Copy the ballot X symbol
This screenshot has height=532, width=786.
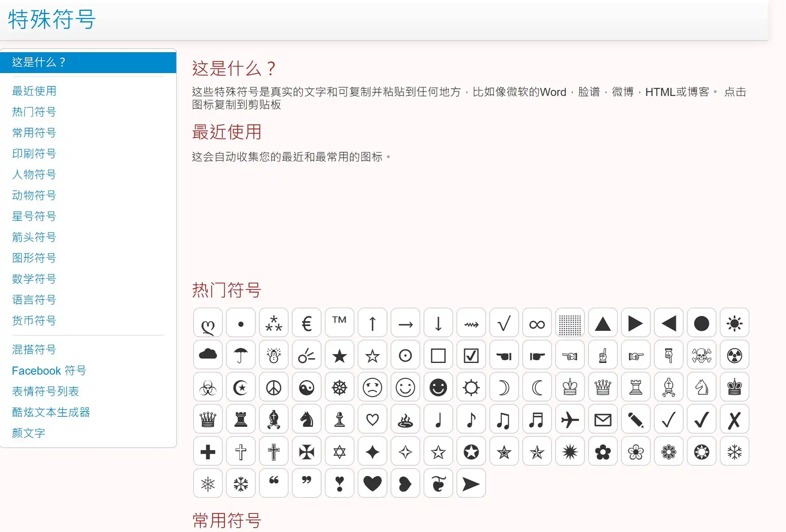[735, 419]
